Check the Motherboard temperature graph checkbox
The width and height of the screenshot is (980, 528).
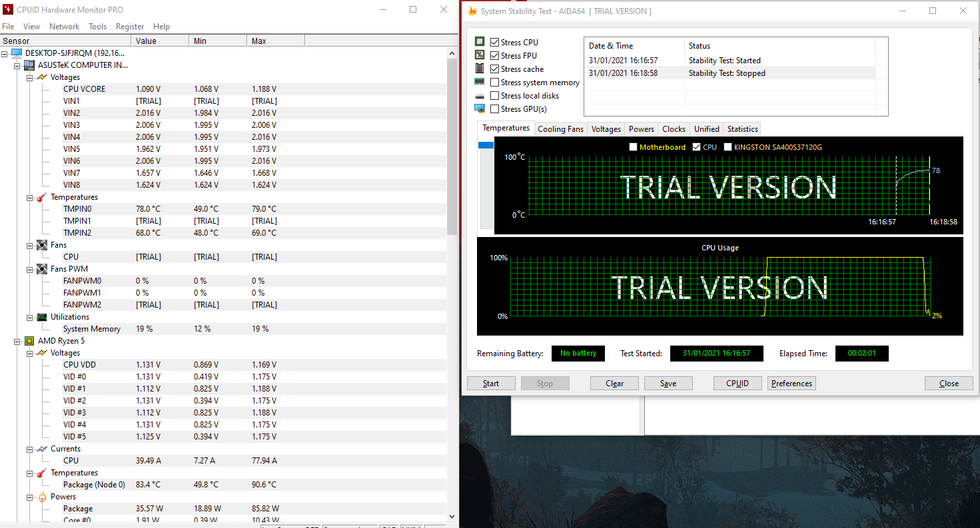[x=633, y=147]
